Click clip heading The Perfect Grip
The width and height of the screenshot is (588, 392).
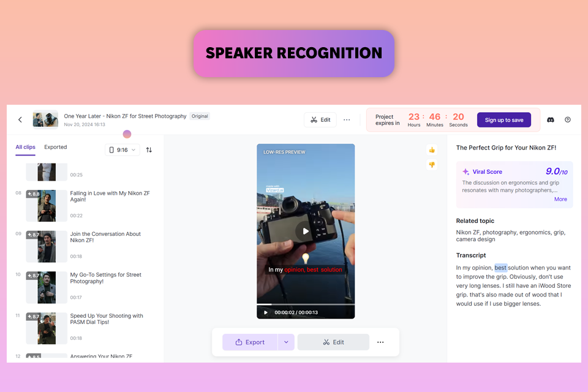pos(506,148)
